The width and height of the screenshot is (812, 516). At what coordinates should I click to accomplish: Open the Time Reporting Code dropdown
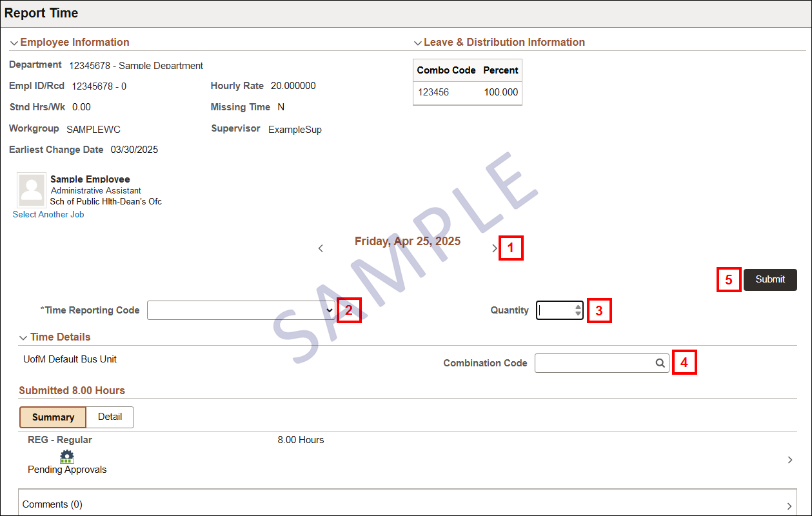click(x=242, y=310)
